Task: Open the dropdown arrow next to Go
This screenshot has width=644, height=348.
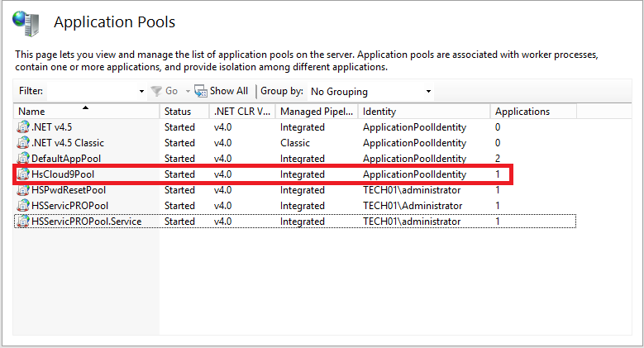Action: pyautogui.click(x=188, y=91)
